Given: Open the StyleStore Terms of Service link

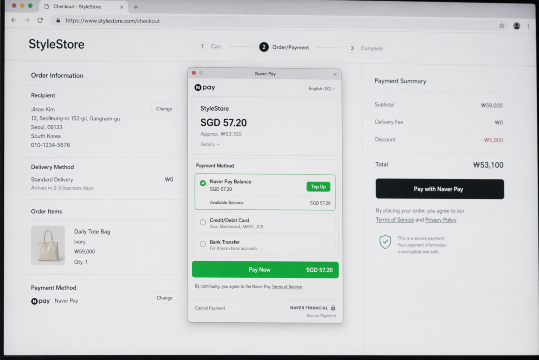Looking at the screenshot, I should point(395,220).
